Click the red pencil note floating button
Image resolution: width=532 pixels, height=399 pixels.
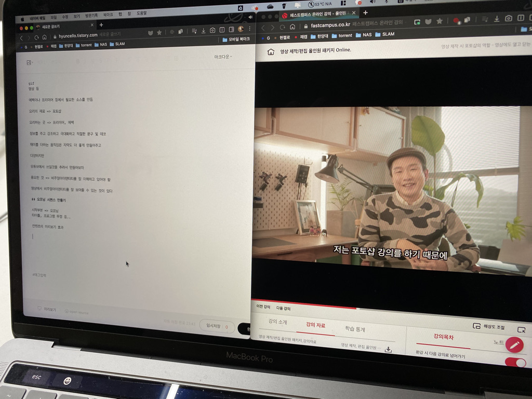(515, 345)
